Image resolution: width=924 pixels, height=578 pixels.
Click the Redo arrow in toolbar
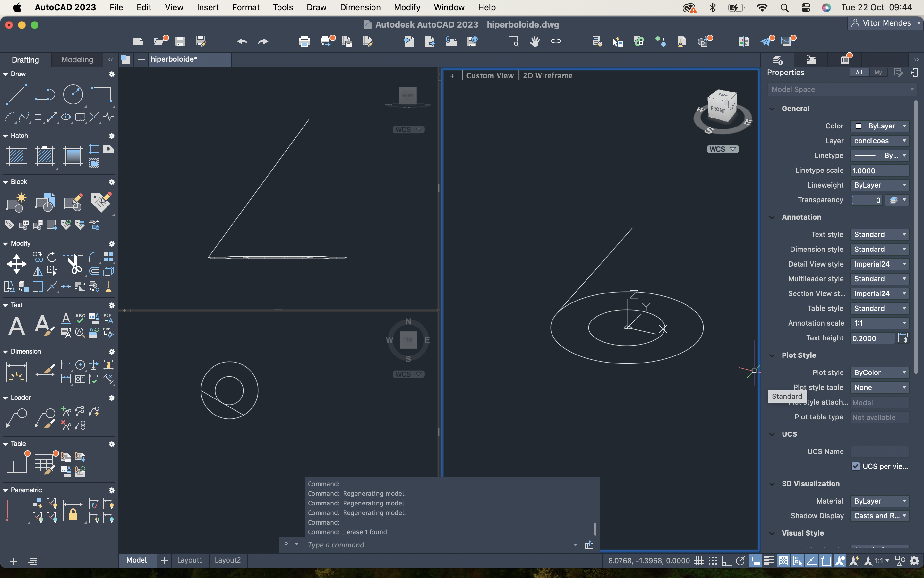click(263, 41)
